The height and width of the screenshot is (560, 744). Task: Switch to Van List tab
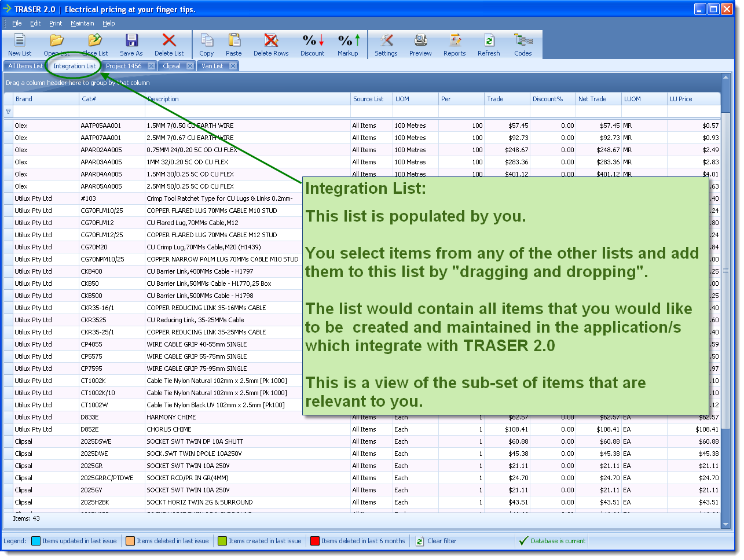(x=212, y=66)
